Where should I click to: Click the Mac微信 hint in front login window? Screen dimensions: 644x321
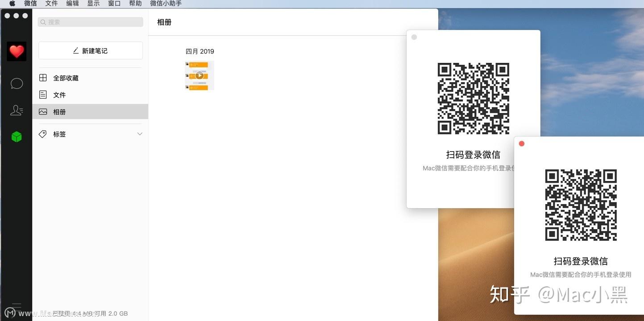pos(581,275)
